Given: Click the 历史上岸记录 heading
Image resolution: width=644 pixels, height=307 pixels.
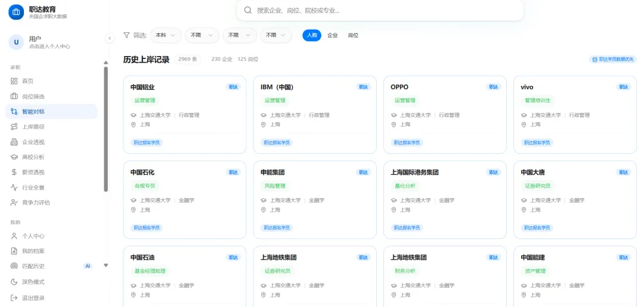Looking at the screenshot, I should (x=146, y=60).
